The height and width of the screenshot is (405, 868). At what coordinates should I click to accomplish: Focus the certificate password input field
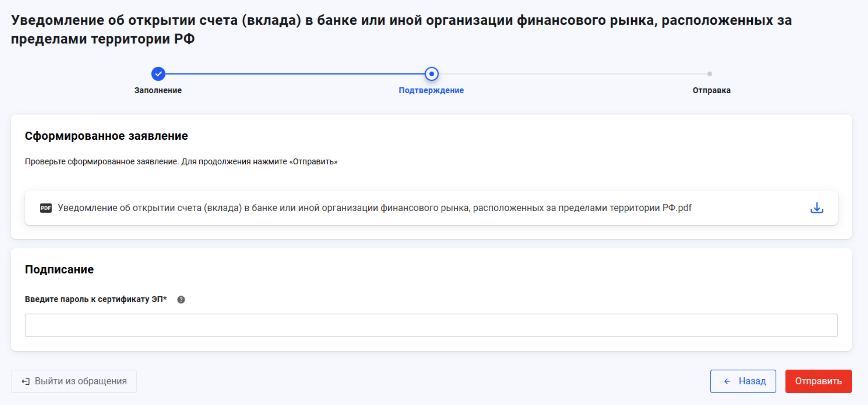(431, 325)
